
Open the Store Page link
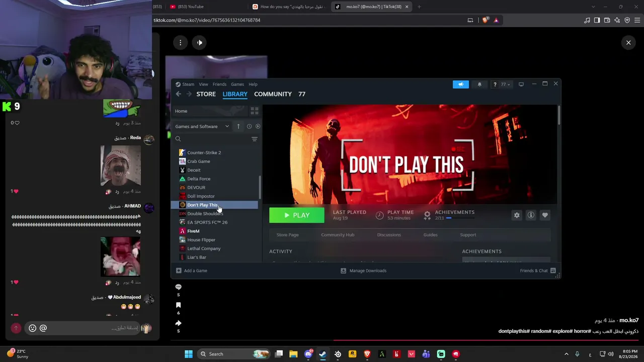[287, 235]
